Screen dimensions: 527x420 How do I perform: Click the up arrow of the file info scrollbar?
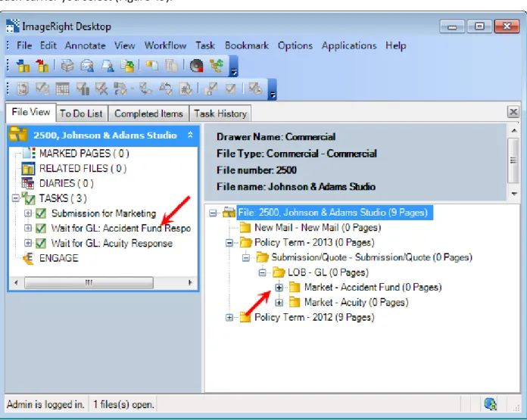click(514, 130)
